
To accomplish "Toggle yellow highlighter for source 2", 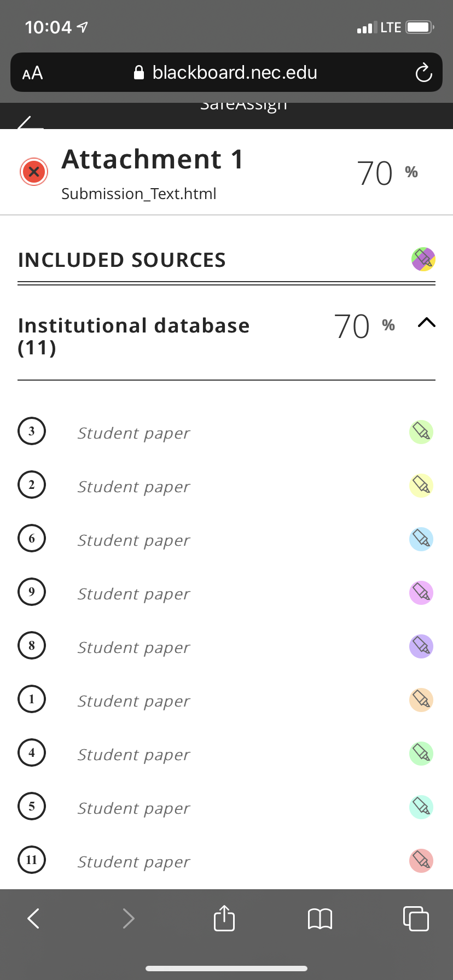I will (421, 486).
